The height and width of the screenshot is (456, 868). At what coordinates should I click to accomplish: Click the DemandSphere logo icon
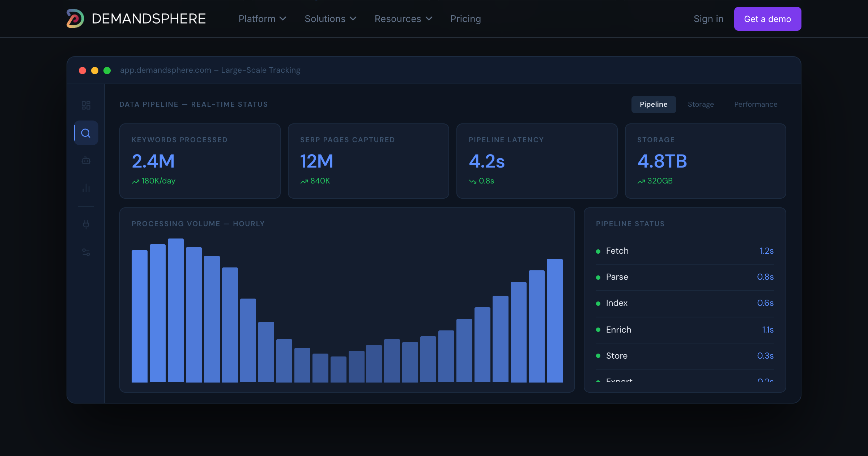(75, 18)
